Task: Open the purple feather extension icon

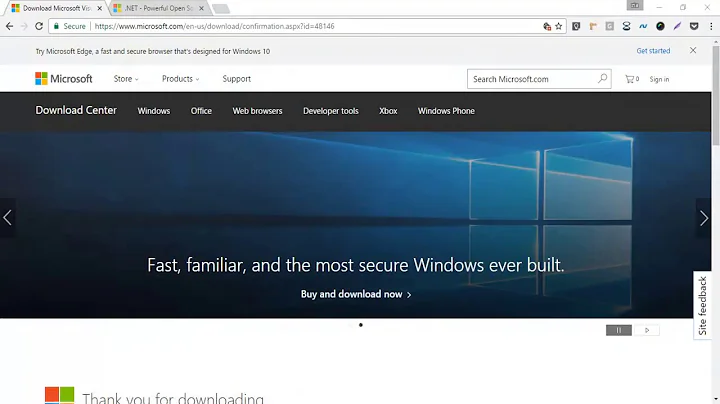Action: (677, 26)
